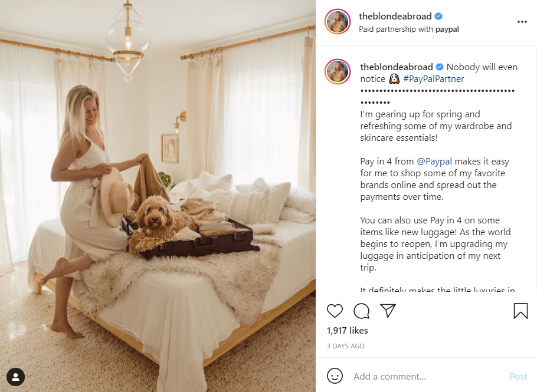
Task: Open paypal paid partnership link
Action: [x=447, y=29]
